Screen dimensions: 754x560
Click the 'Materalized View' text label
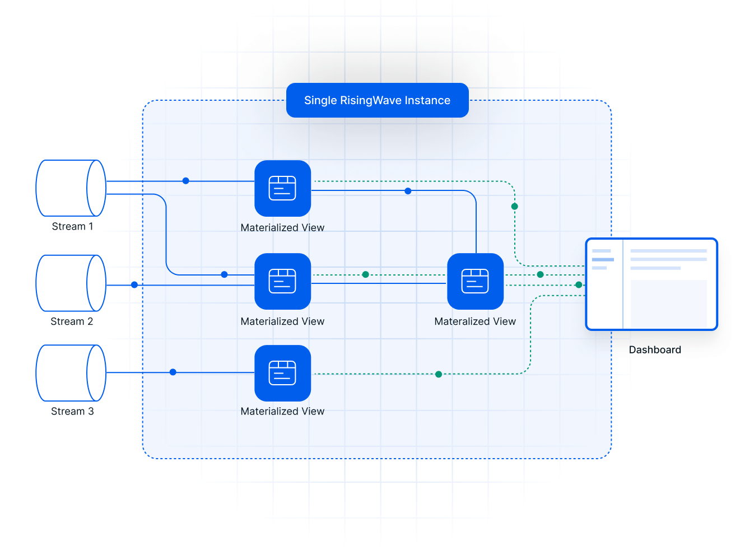(x=475, y=321)
